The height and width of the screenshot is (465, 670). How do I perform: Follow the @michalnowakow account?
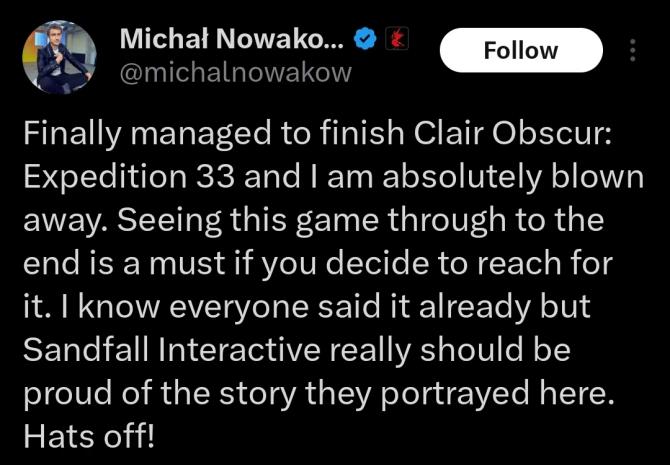520,50
